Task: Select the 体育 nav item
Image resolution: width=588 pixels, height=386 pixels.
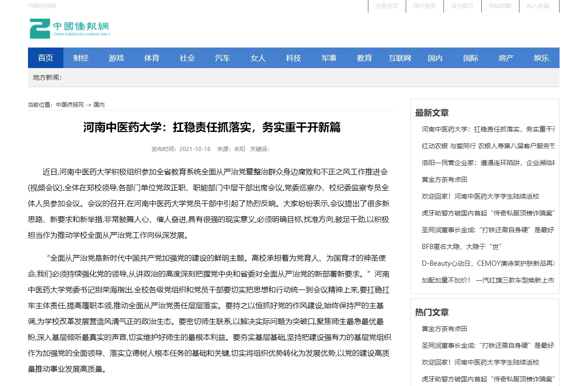Action: (x=152, y=58)
